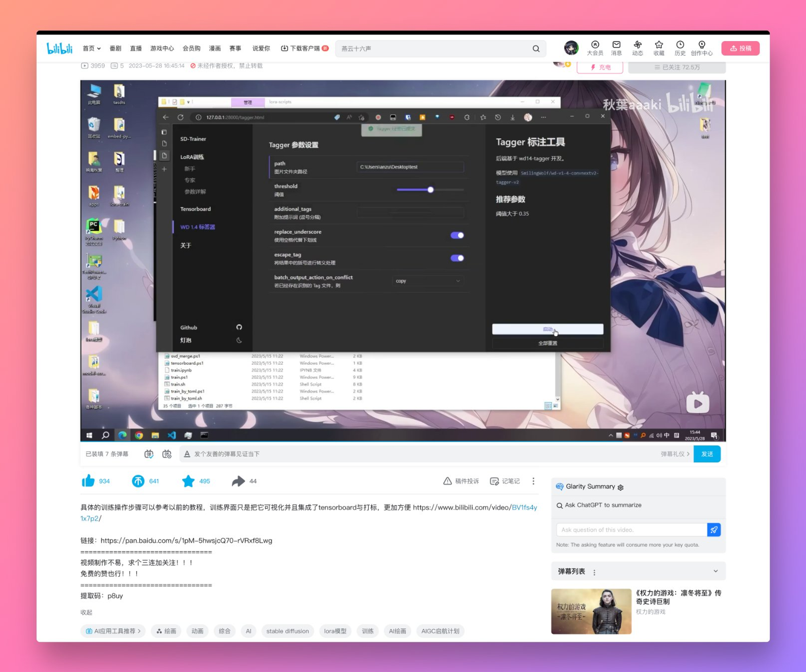Toggle dark mode moon icon in sidebar
Viewport: 806px width, 672px height.
pyautogui.click(x=239, y=340)
